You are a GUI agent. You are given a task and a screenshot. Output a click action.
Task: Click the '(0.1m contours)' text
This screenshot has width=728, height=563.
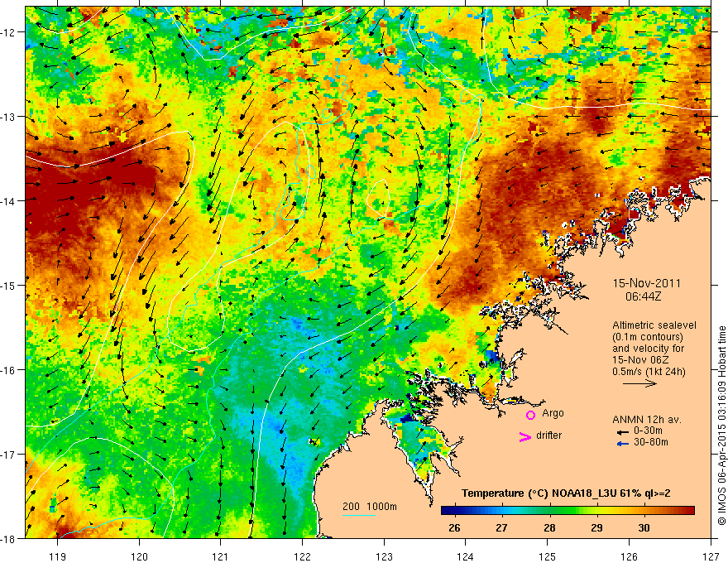[648, 337]
